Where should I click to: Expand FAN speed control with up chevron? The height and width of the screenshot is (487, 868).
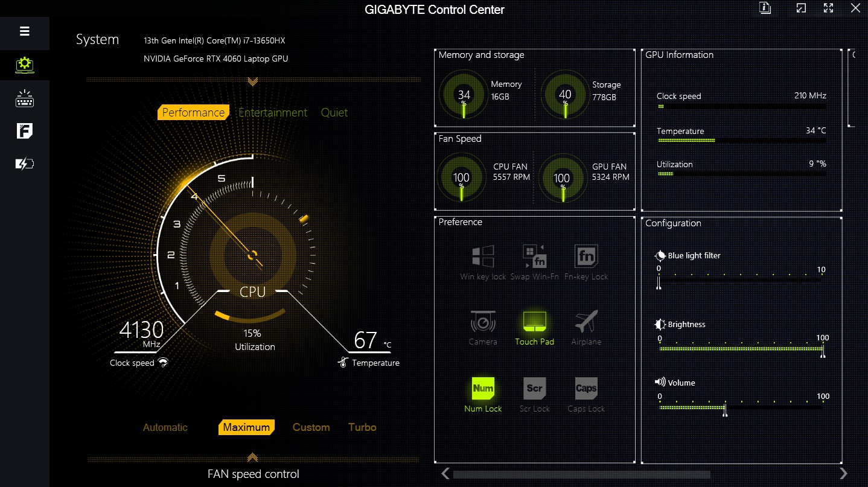click(x=253, y=458)
